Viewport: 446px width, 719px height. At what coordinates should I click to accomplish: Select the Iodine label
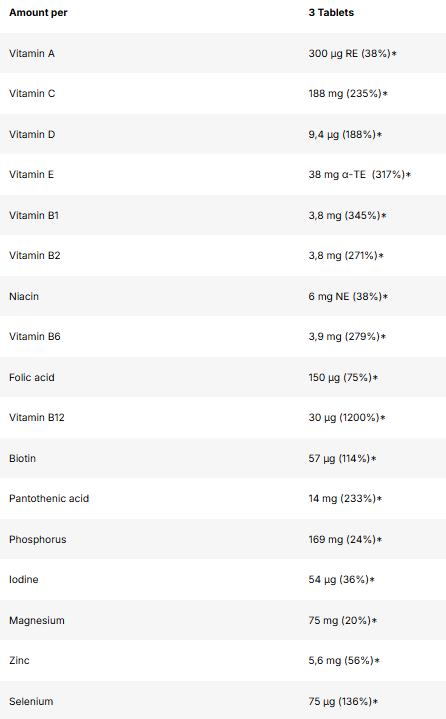pyautogui.click(x=24, y=580)
